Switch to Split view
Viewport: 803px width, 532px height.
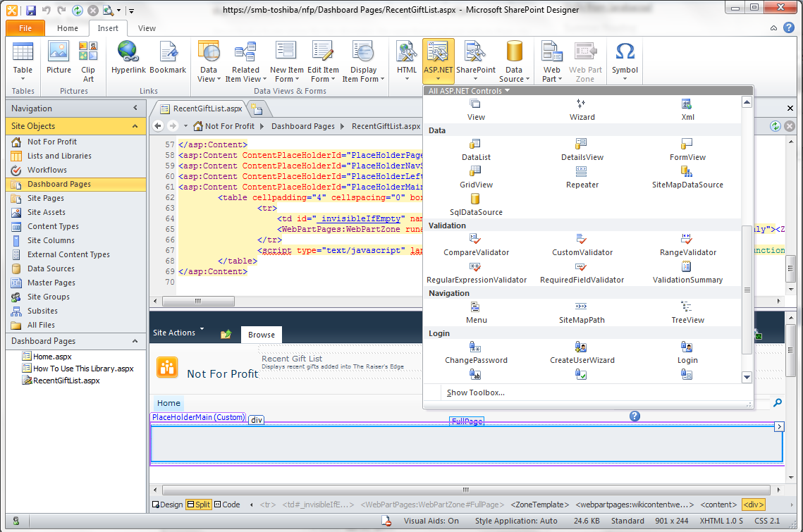point(199,505)
